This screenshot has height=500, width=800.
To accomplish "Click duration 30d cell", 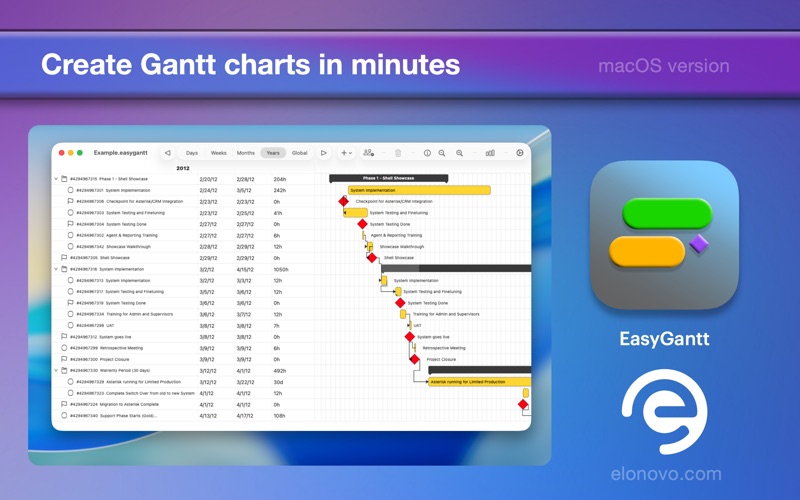I will (x=278, y=382).
